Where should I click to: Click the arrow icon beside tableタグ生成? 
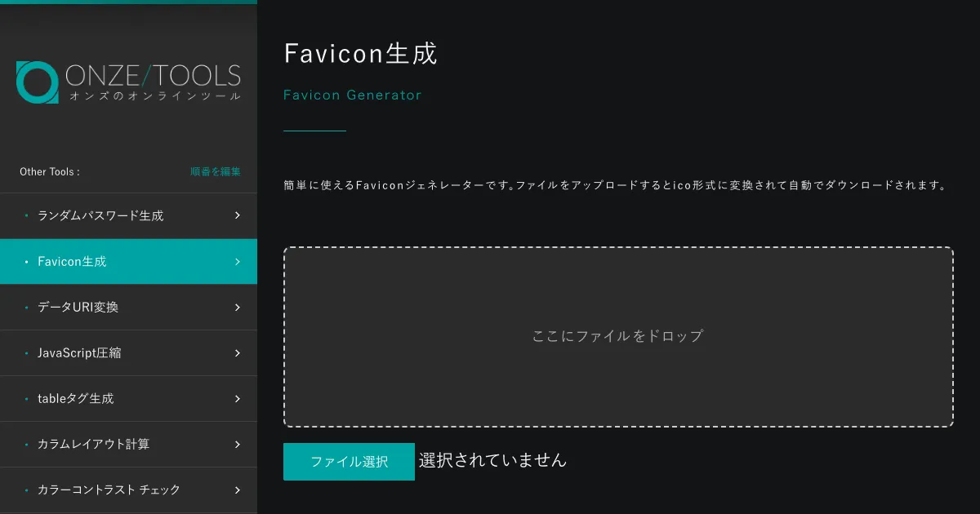click(x=238, y=399)
